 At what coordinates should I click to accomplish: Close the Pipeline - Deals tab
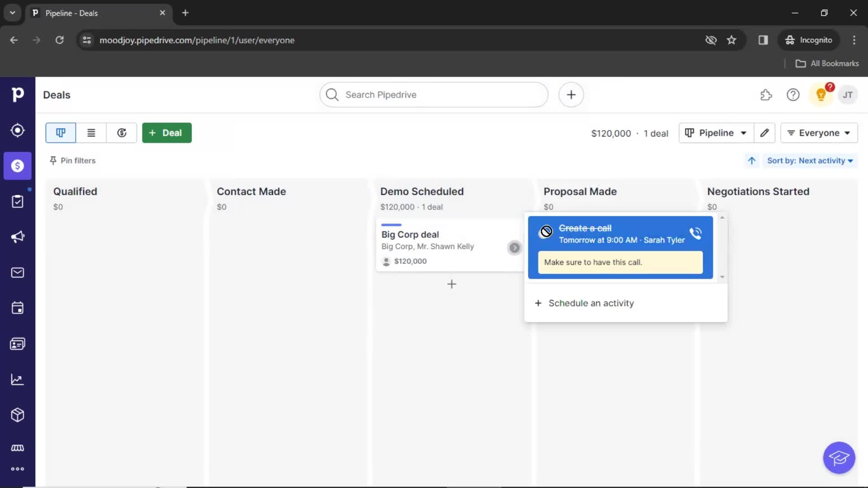click(162, 13)
